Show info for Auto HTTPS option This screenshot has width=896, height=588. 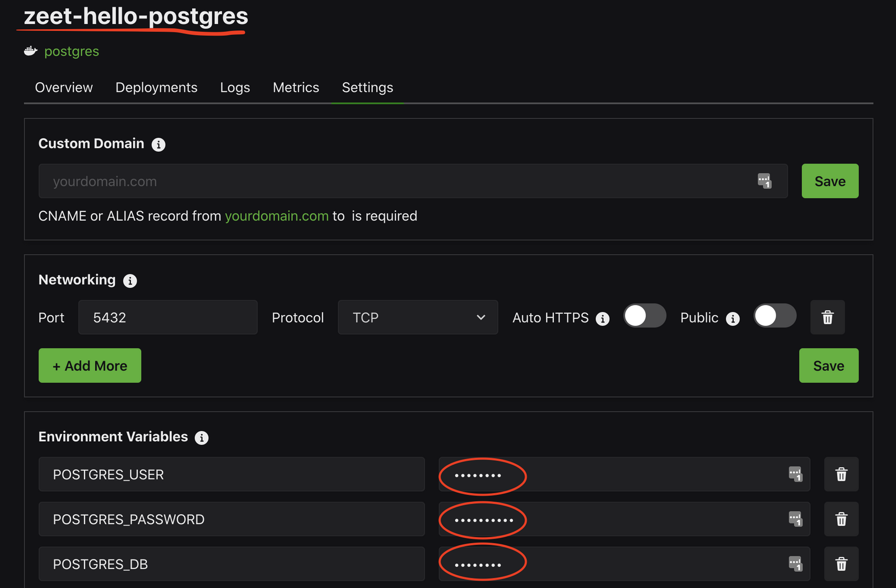tap(603, 319)
